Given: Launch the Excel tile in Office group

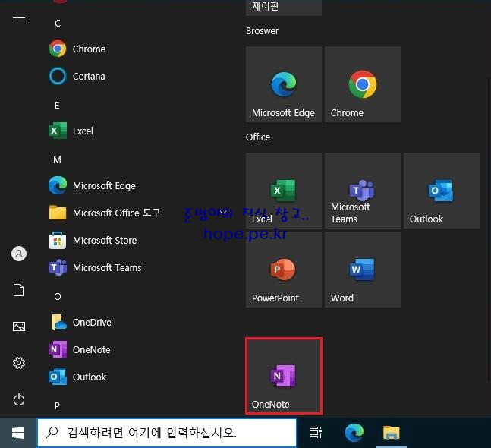Looking at the screenshot, I should pos(284,191).
